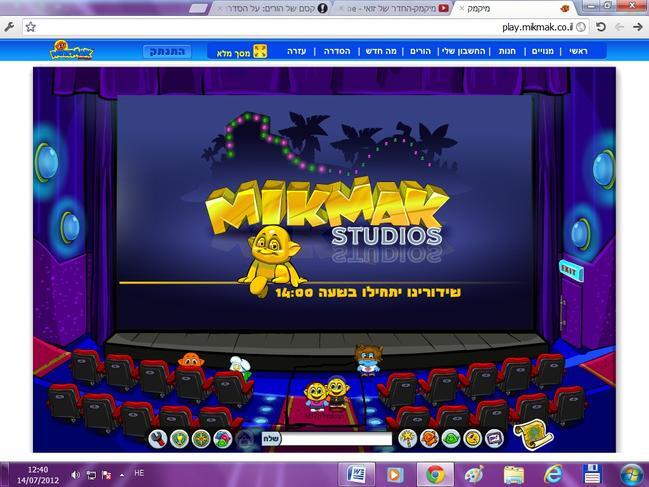This screenshot has height=487, width=649.
Task: Click the התנתק logout button
Action: point(167,51)
